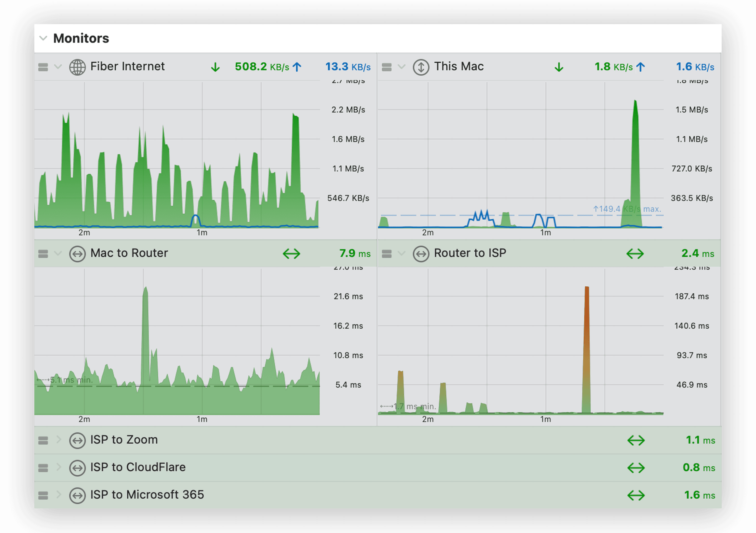
Task: Grab the Fiber Internet drag handle
Action: pyautogui.click(x=43, y=67)
